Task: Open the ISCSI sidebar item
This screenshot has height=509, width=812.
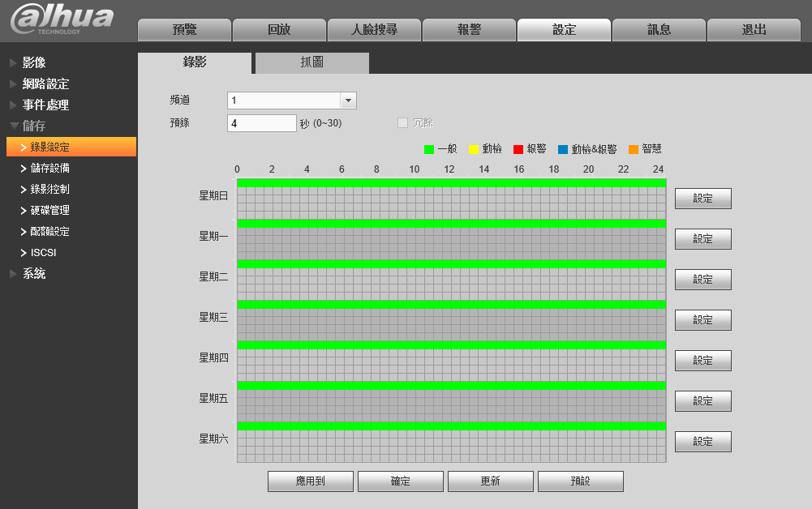Action: [43, 252]
